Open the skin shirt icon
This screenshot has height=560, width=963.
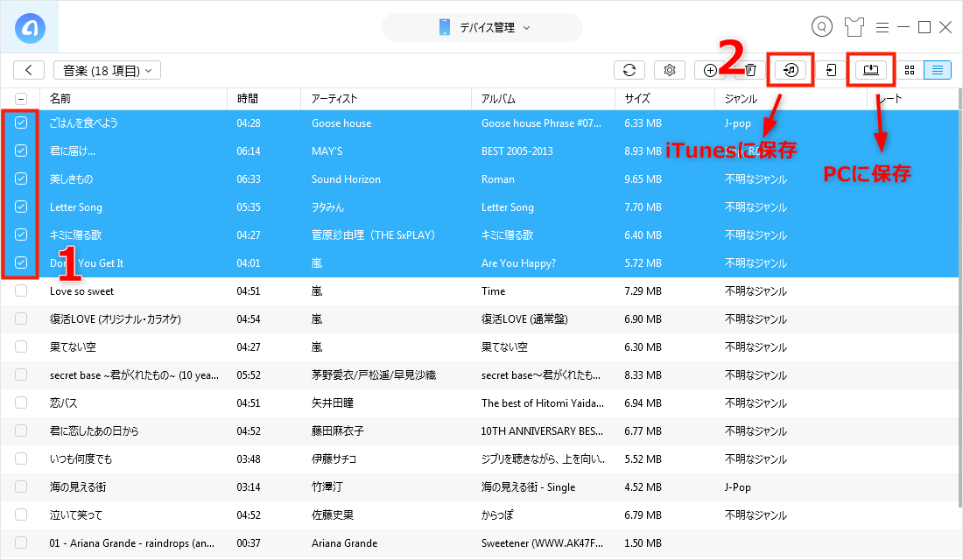[x=854, y=27]
